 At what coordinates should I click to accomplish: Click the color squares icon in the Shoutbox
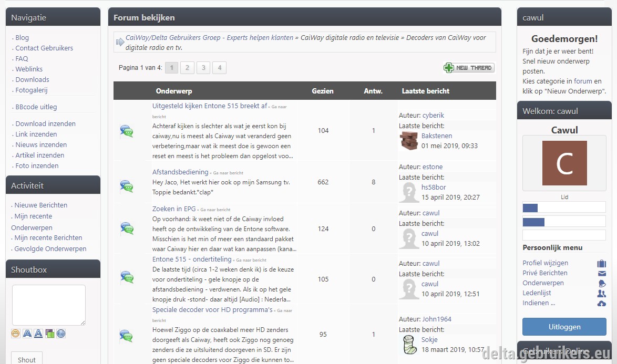coord(49,334)
